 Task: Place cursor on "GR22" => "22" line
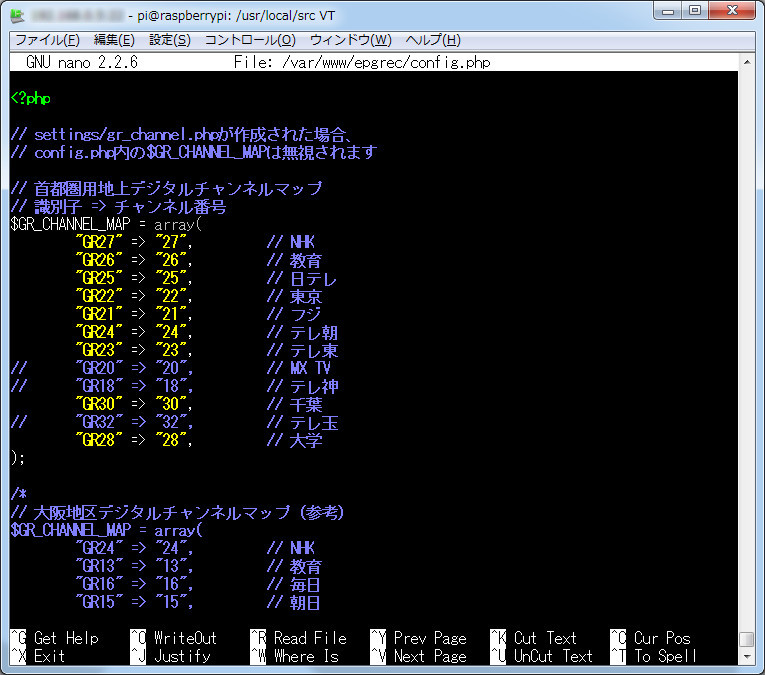134,296
